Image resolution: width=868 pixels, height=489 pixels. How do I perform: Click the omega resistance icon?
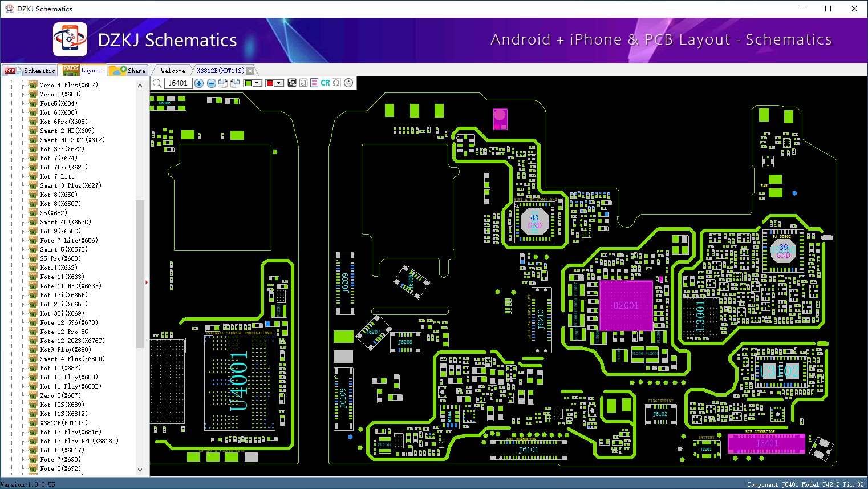pos(336,83)
